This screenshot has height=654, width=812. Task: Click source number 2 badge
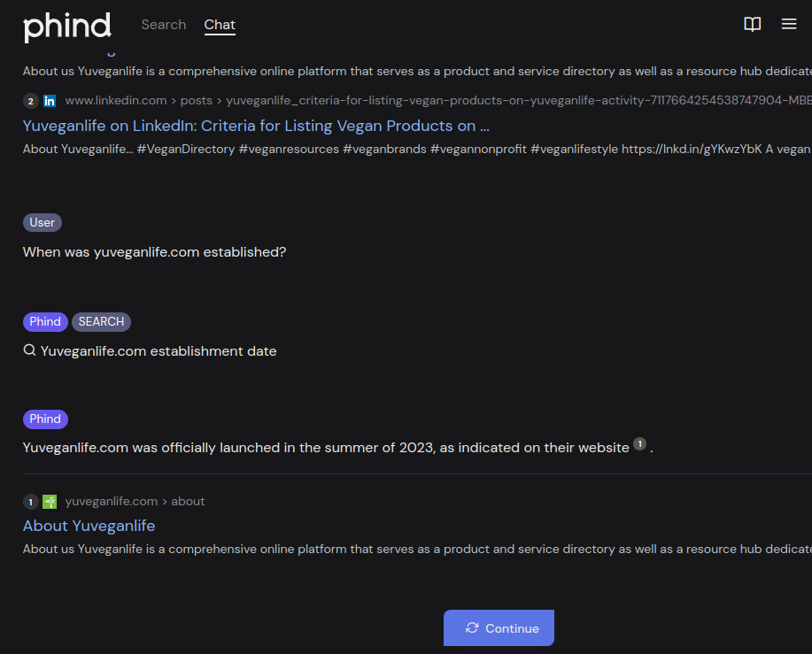31,101
